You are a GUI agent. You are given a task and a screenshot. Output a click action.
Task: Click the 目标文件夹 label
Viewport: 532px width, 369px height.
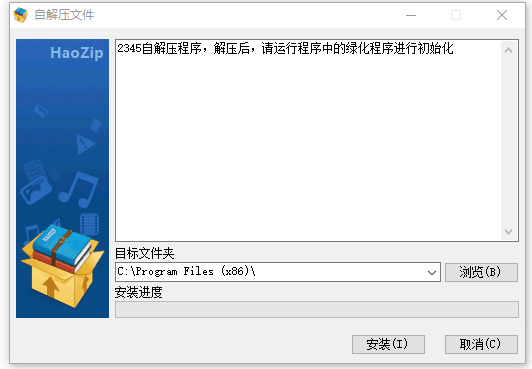pyautogui.click(x=145, y=253)
